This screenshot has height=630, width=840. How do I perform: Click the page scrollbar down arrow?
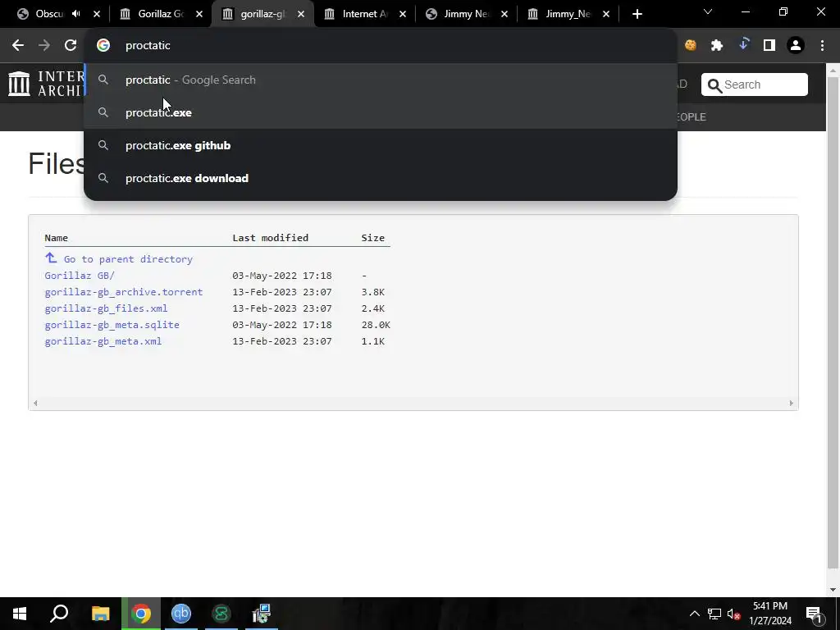[x=833, y=590]
